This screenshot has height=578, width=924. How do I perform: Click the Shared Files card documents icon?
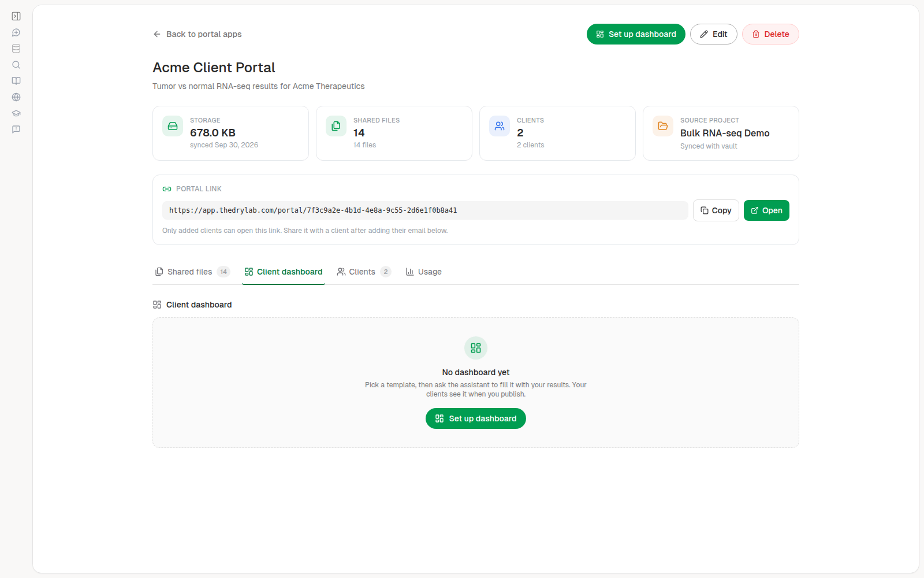pos(336,126)
